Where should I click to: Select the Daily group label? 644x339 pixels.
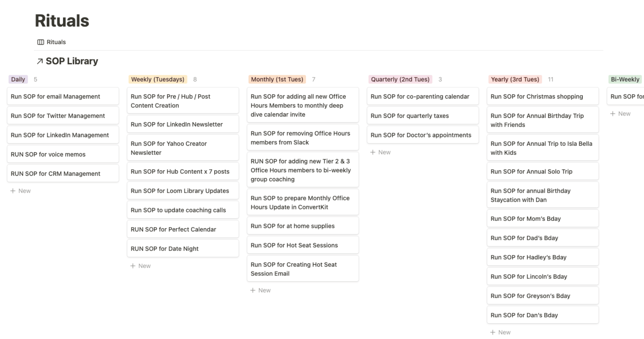[x=18, y=79]
